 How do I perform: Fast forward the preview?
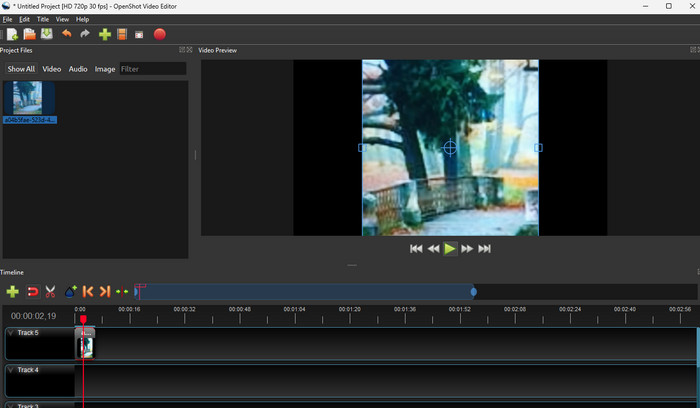pyautogui.click(x=467, y=249)
